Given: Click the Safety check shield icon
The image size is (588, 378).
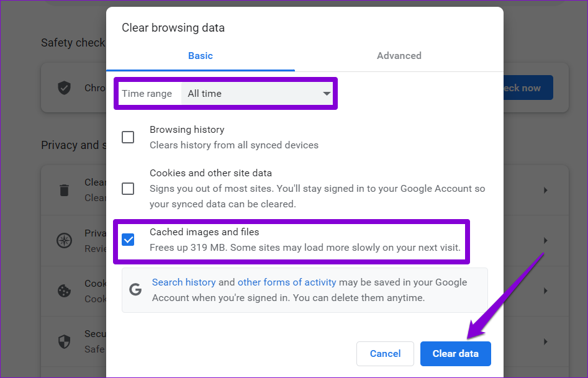Looking at the screenshot, I should click(x=64, y=88).
